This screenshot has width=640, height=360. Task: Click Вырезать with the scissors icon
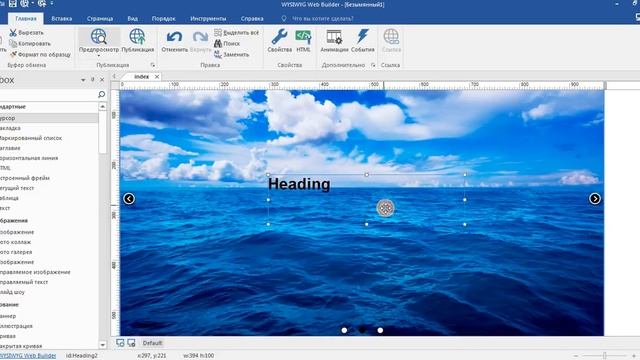click(26, 33)
